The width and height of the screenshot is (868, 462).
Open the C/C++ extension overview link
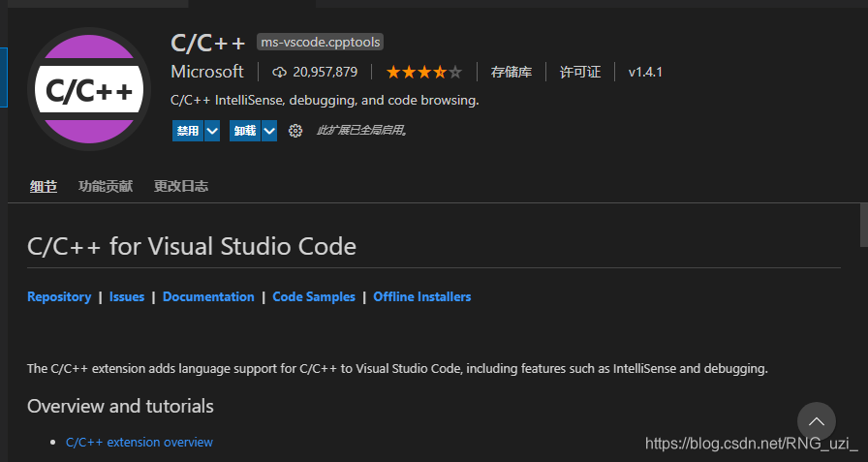point(139,442)
